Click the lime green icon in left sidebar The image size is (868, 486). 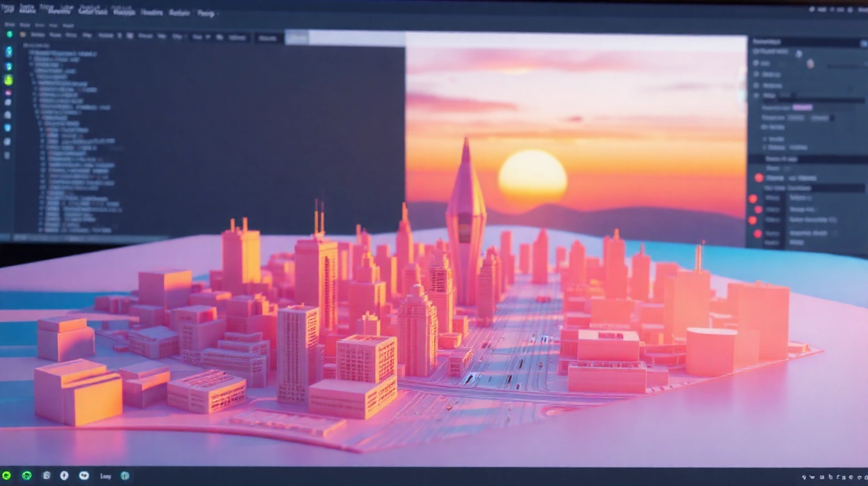[8, 80]
